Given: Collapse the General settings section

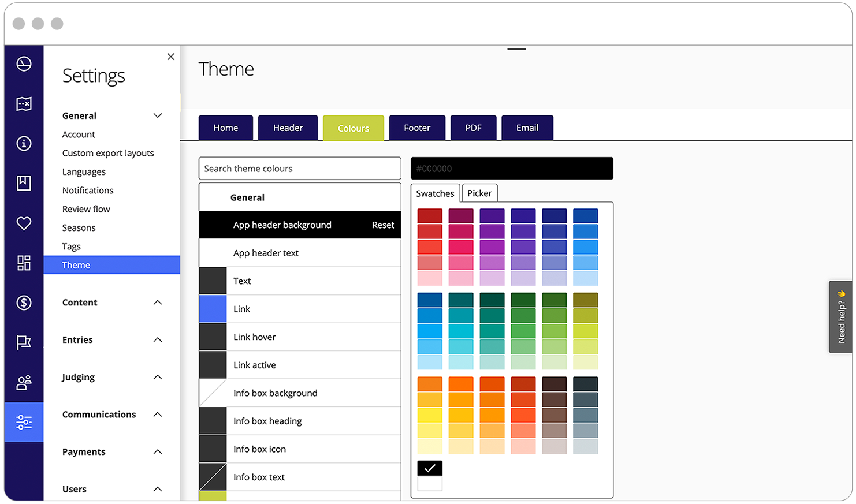Looking at the screenshot, I should click(157, 115).
